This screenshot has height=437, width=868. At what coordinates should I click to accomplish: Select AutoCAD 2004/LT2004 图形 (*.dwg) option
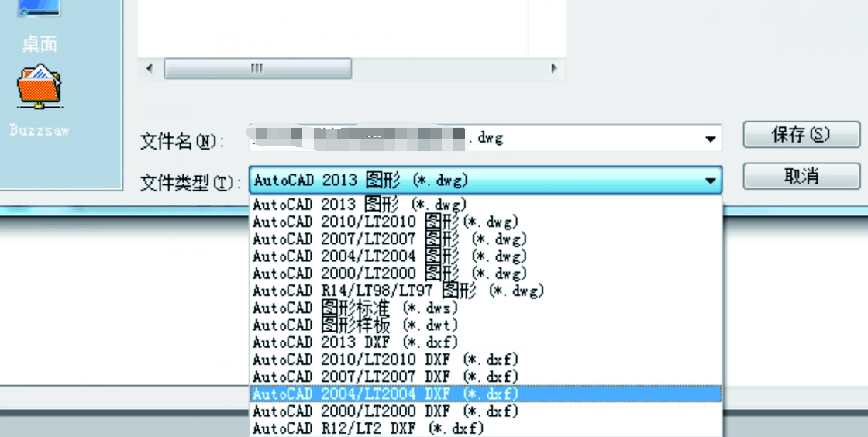tap(486, 256)
